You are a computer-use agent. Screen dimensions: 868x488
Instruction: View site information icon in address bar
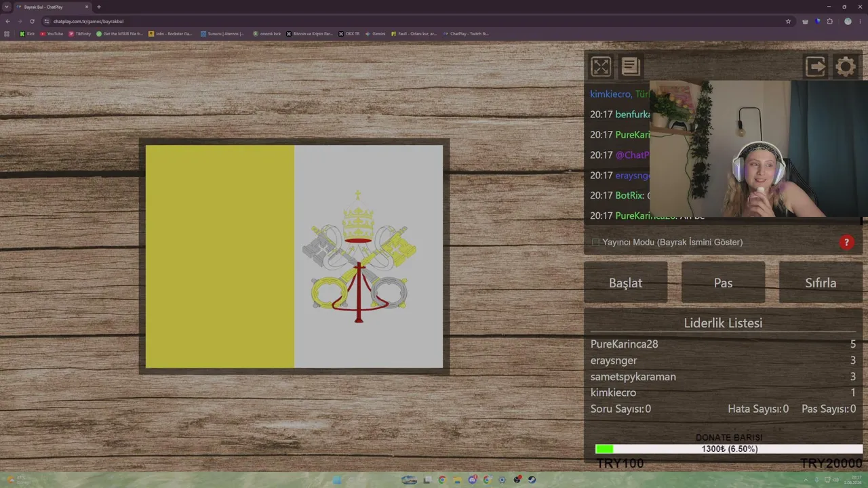click(x=46, y=21)
